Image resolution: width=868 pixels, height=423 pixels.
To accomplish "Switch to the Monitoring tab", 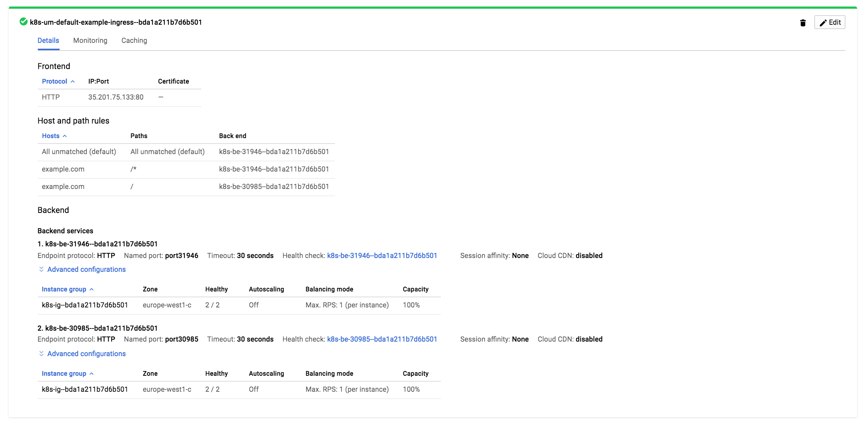I will (x=90, y=40).
